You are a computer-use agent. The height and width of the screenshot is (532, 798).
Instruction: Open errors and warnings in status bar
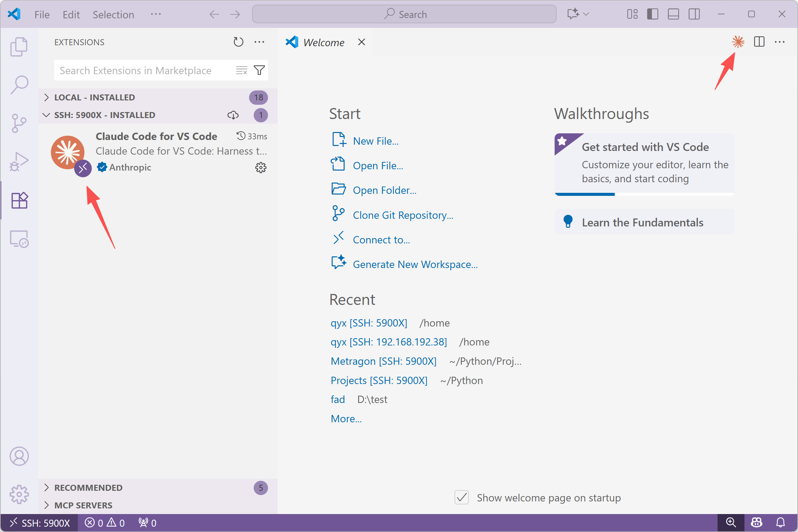point(105,523)
